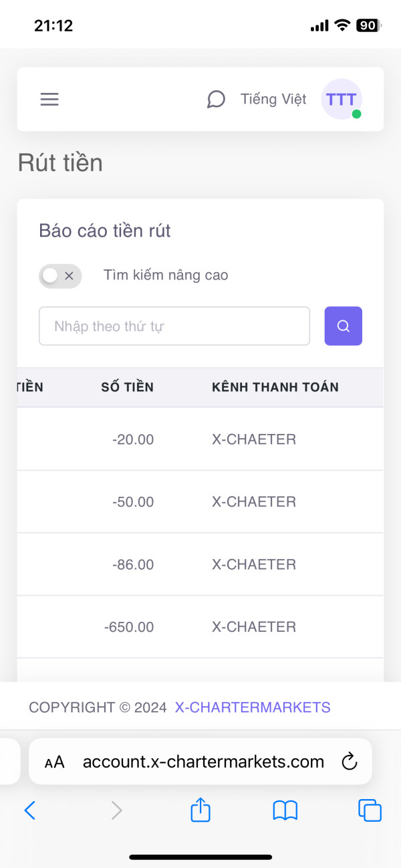Sort by SỐ TIỀN column header
Viewport: 401px width, 868px height.
tap(127, 387)
